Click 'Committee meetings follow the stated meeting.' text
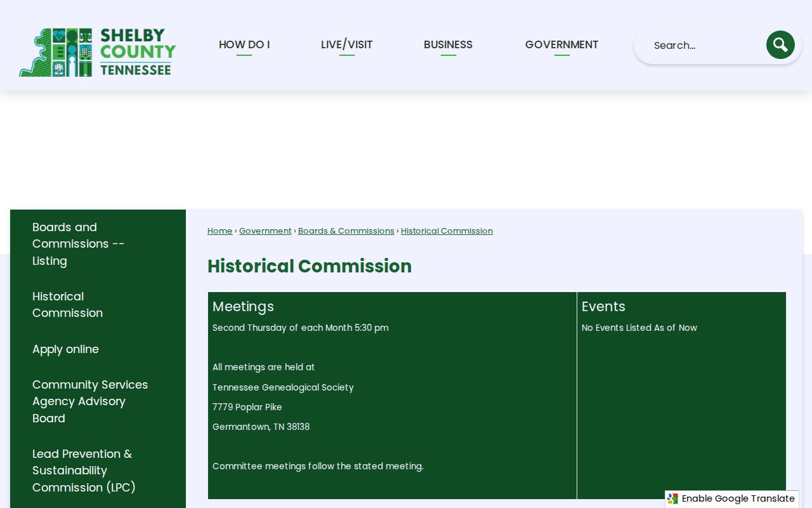This screenshot has width=812, height=508. point(318,466)
